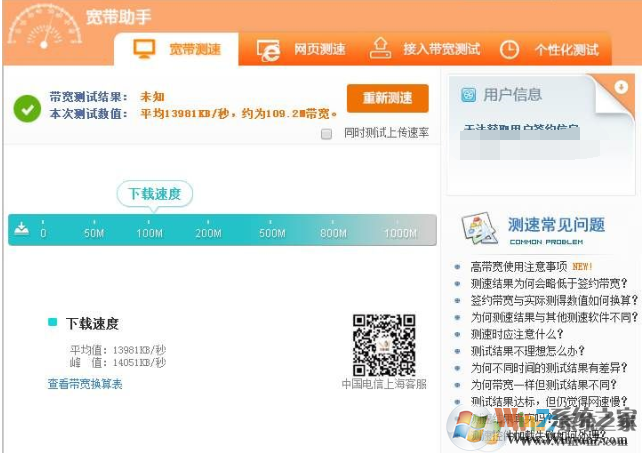This screenshot has height=453, width=644.
Task: Click the 本次测试数值 label
Action: point(88,114)
